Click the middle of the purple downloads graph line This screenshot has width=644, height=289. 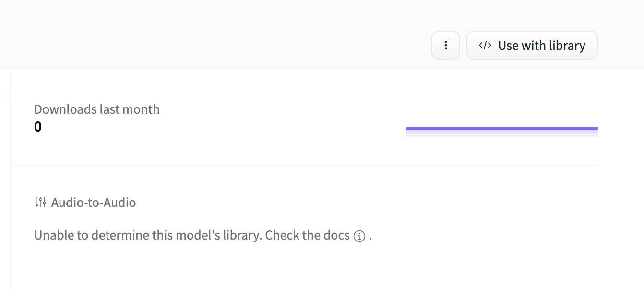coord(501,128)
